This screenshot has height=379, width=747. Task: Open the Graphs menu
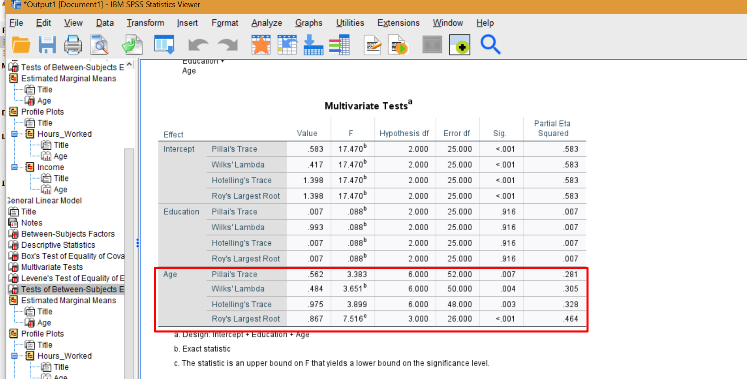point(309,23)
